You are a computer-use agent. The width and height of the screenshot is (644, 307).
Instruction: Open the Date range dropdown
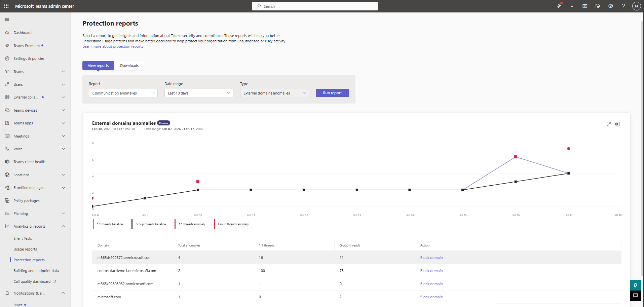click(199, 93)
